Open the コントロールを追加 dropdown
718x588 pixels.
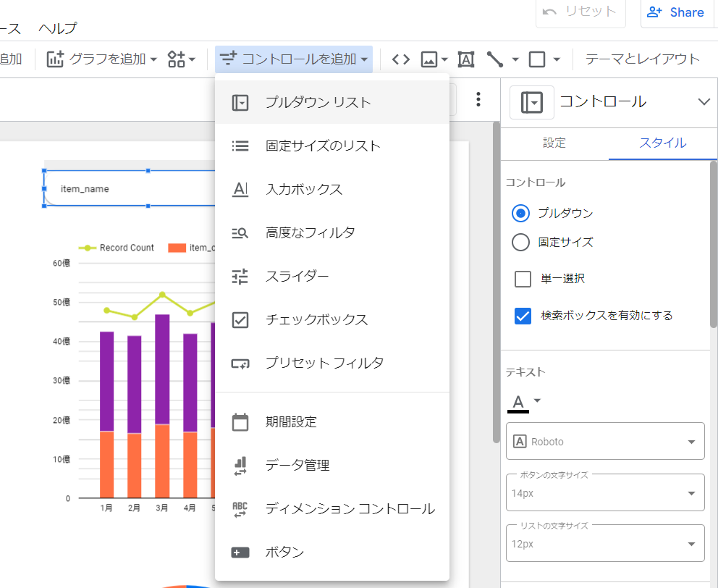294,59
